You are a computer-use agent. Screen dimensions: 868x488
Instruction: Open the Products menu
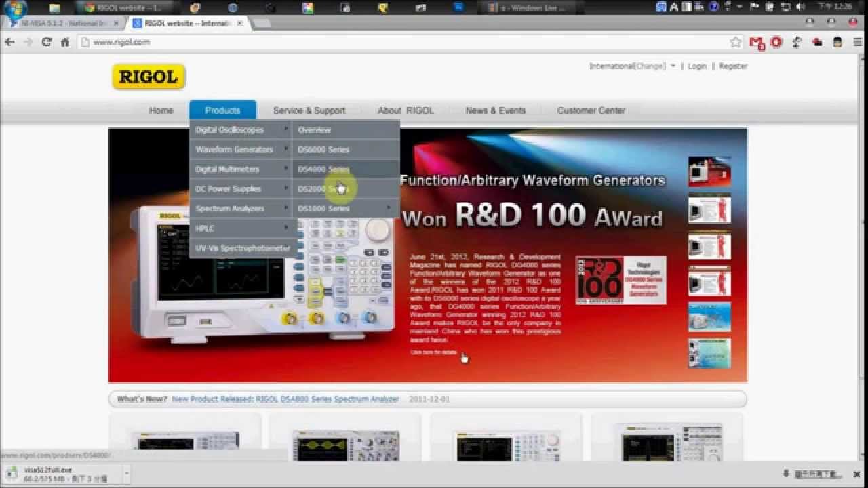click(222, 110)
